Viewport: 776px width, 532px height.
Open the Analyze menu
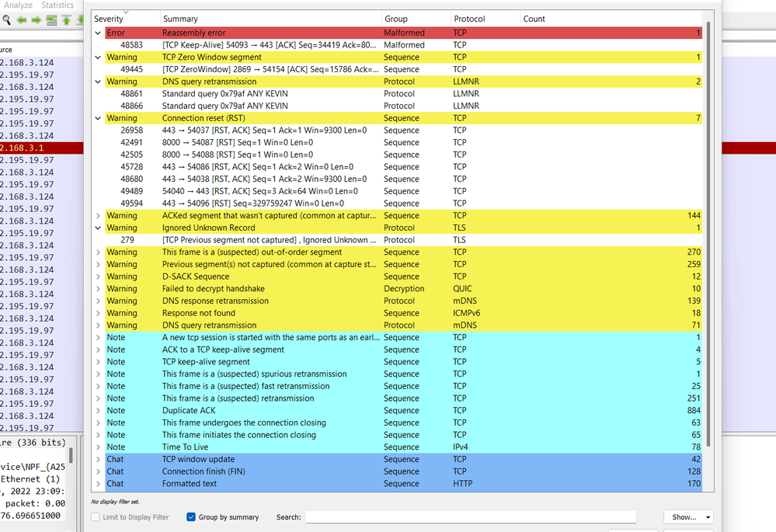coord(18,5)
